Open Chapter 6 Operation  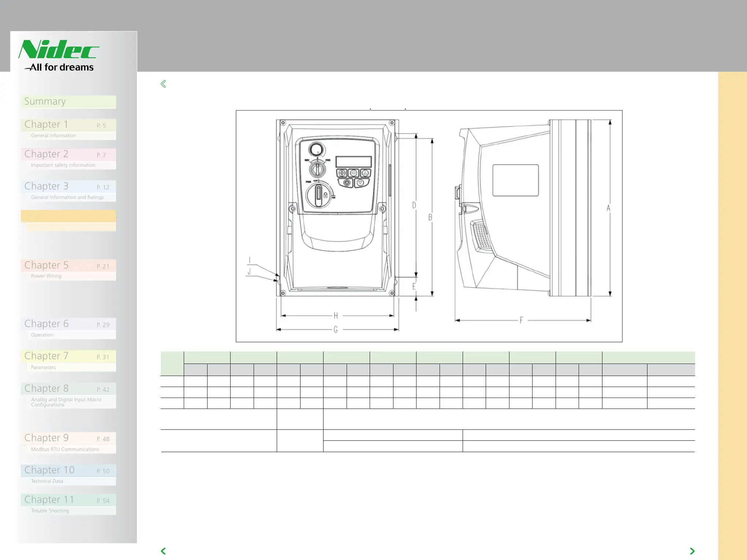click(x=68, y=328)
